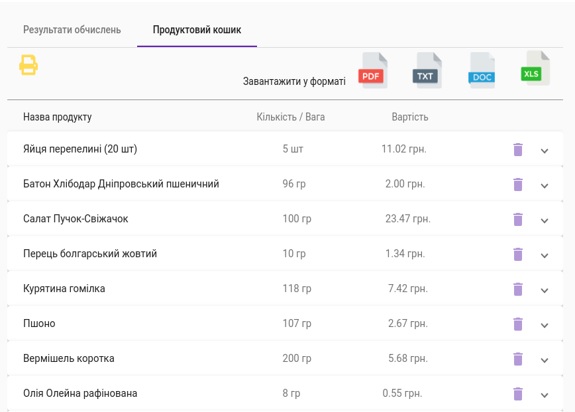This screenshot has height=412, width=575.
Task: Expand Перець болгарський жовтий row
Action: 545,255
